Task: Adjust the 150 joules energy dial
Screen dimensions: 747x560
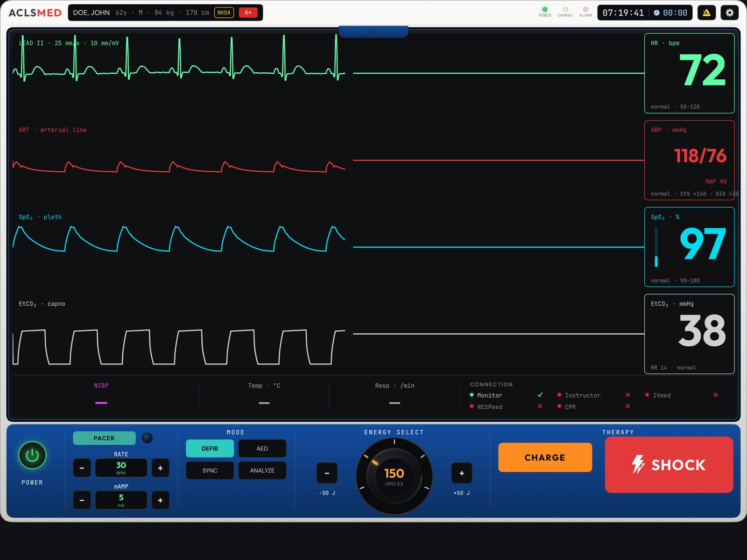Action: pos(394,476)
